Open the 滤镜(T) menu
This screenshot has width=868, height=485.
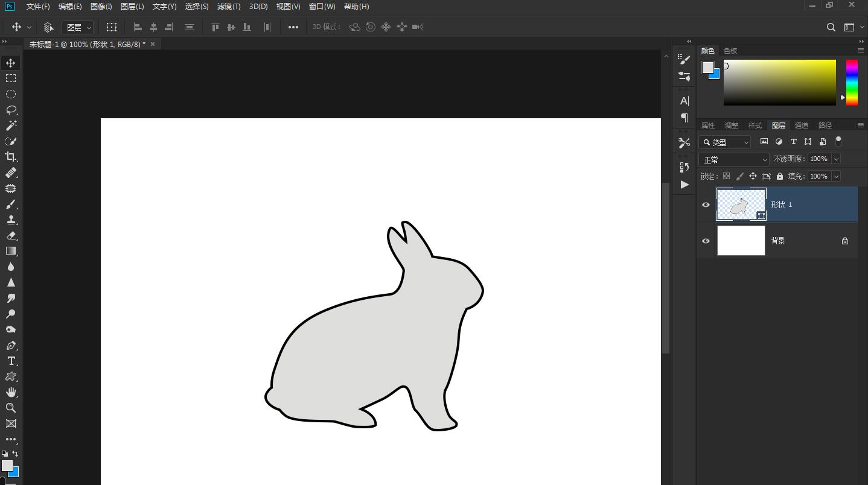click(x=228, y=6)
